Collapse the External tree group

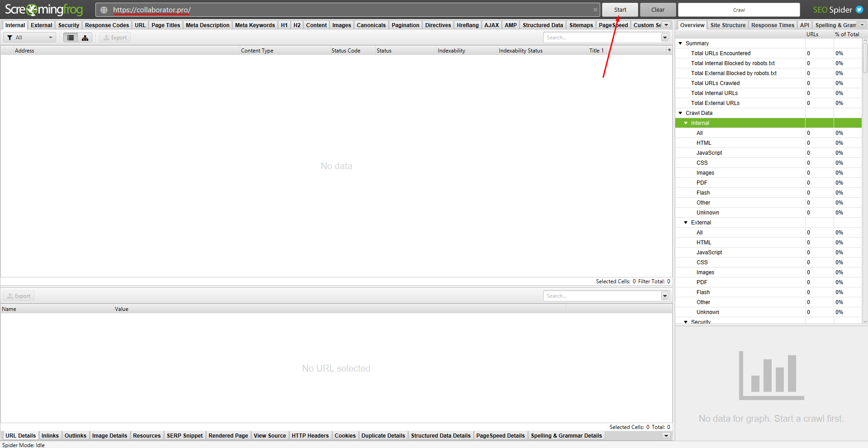click(686, 223)
